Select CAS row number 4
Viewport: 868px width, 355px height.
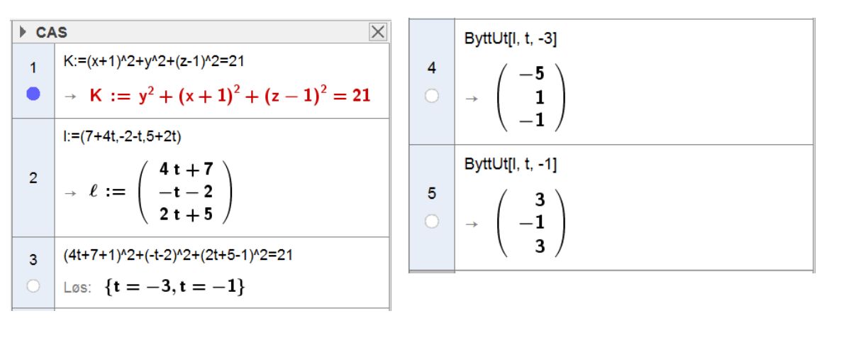click(432, 68)
